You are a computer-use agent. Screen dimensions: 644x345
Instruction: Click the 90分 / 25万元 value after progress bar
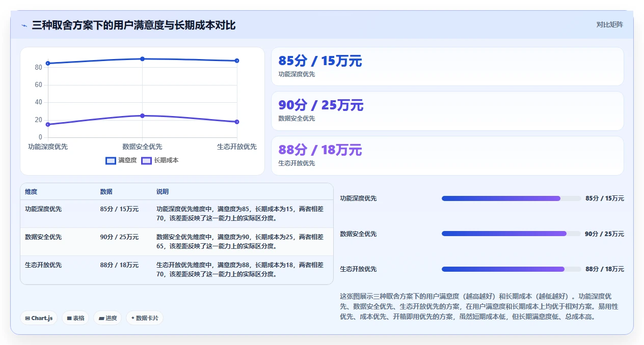tap(604, 234)
